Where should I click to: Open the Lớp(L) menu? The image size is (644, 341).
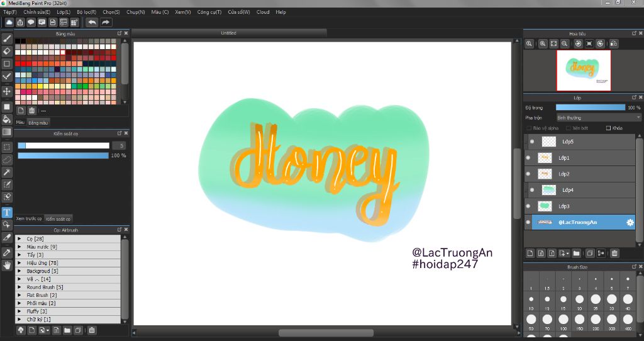point(64,12)
